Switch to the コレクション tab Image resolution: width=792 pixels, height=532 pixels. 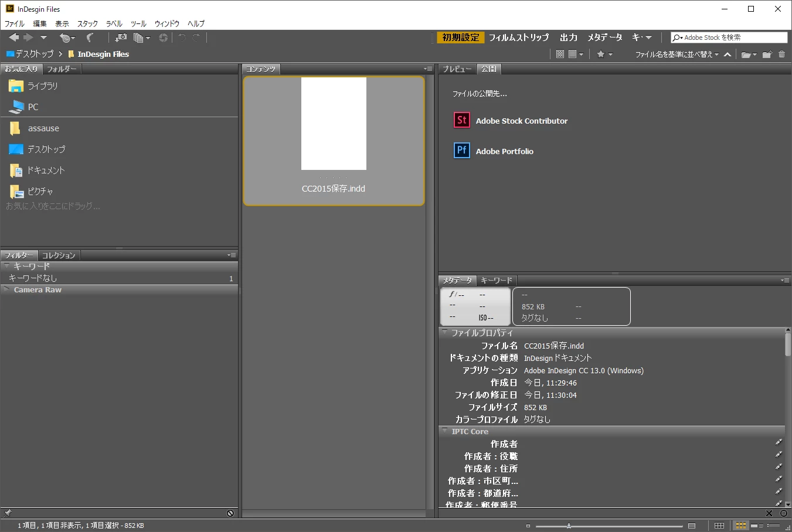click(59, 255)
